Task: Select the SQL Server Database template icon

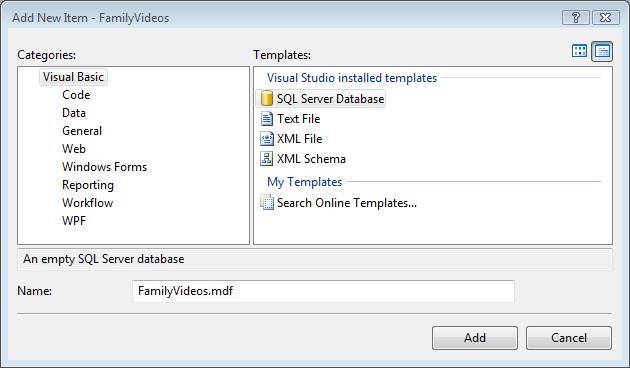Action: point(266,98)
